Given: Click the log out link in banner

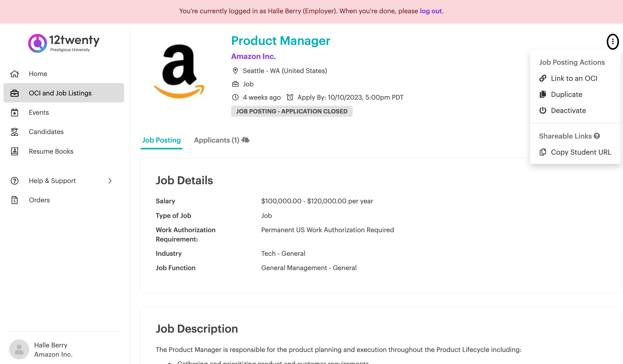Looking at the screenshot, I should click(x=431, y=11).
